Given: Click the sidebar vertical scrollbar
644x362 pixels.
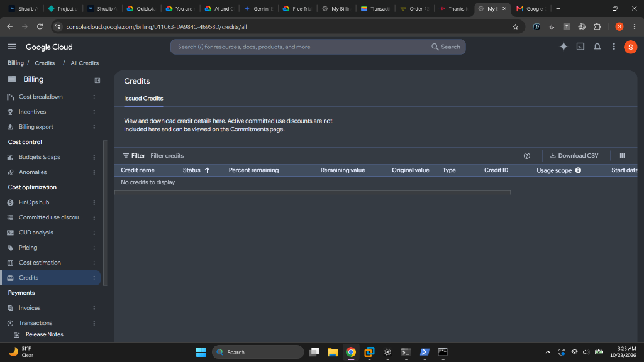Looking at the screenshot, I should [x=105, y=212].
